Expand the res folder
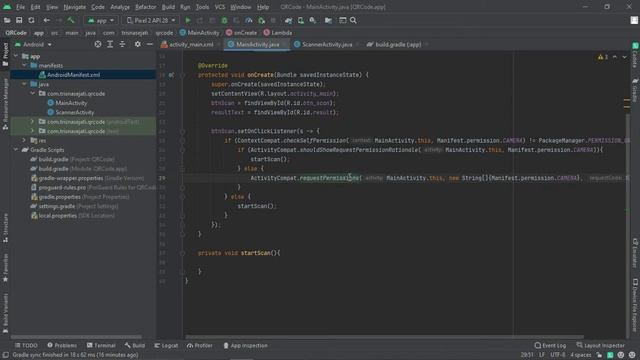Image resolution: width=640 pixels, height=360 pixels. 24,140
